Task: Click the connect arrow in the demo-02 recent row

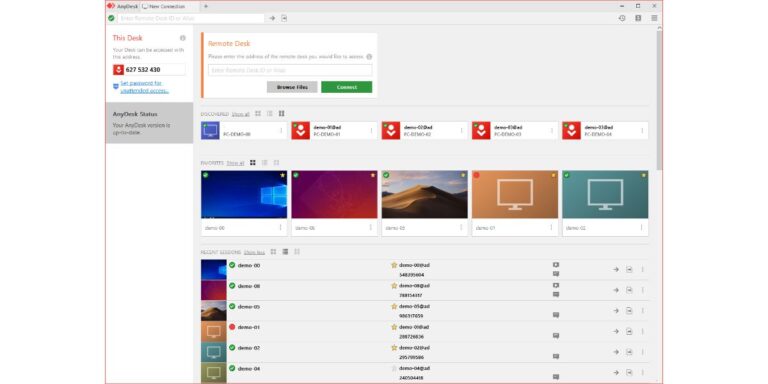Action: pyautogui.click(x=616, y=352)
